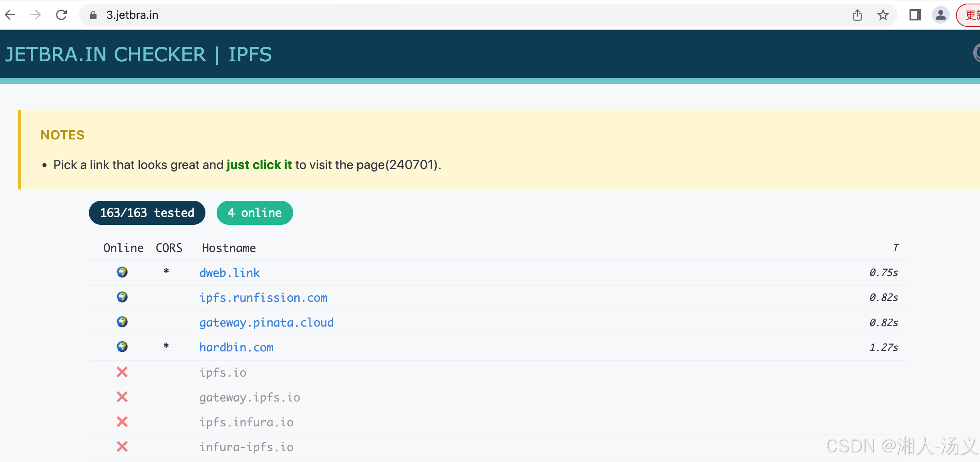
Task: Visit gateway.pinata.cloud link
Action: (266, 323)
